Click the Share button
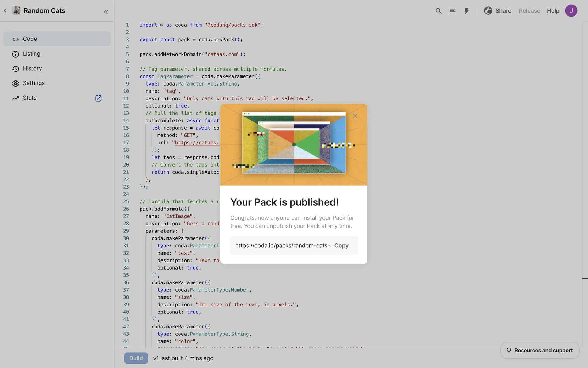This screenshot has width=588, height=368. (x=498, y=11)
